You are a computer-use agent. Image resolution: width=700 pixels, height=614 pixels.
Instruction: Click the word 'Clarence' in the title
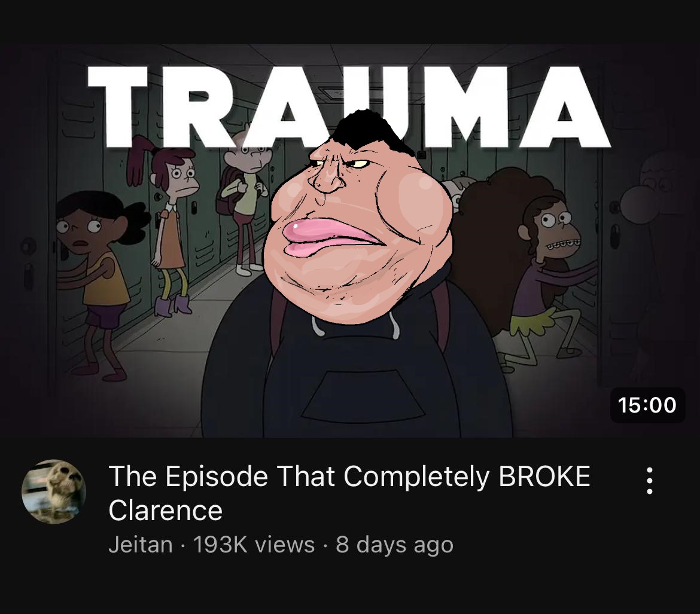pyautogui.click(x=165, y=511)
